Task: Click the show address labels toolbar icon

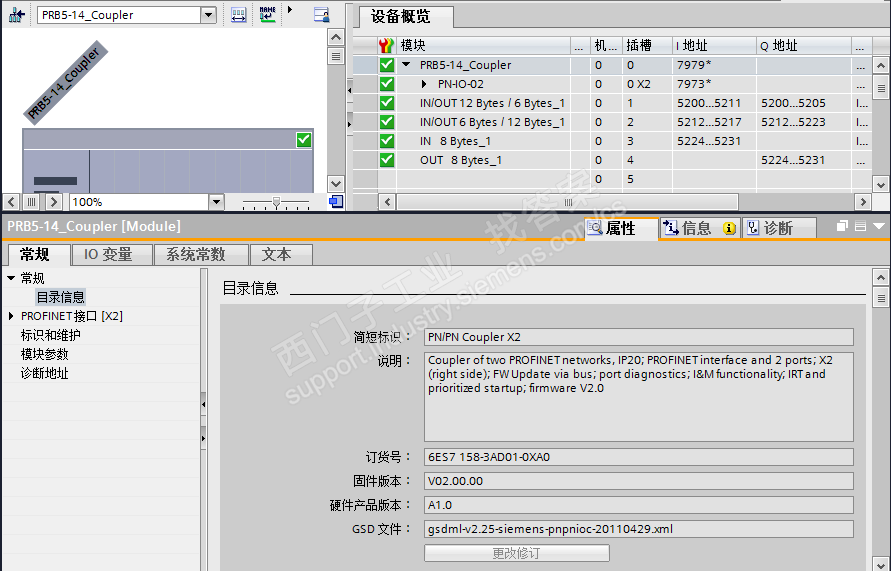Action: pyautogui.click(x=239, y=15)
